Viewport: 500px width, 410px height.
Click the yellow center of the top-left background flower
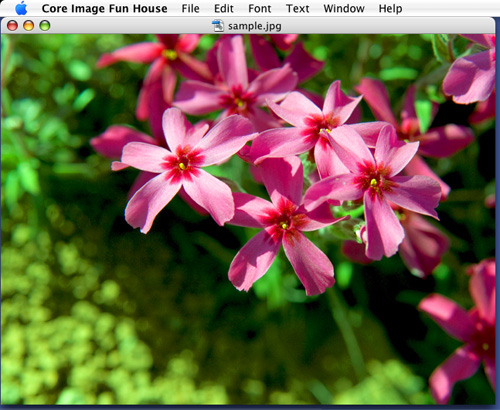point(170,54)
